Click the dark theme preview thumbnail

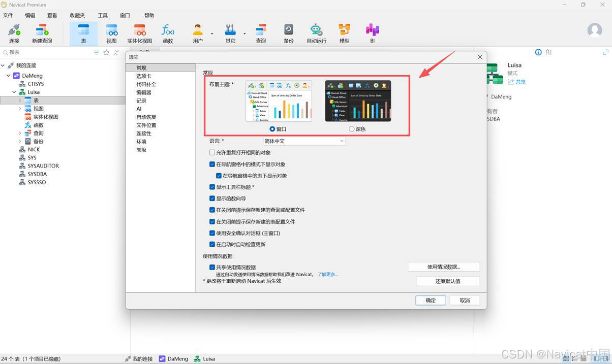point(358,101)
